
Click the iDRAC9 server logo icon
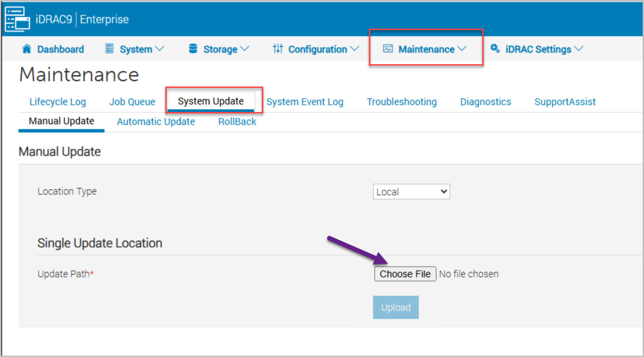[17, 19]
